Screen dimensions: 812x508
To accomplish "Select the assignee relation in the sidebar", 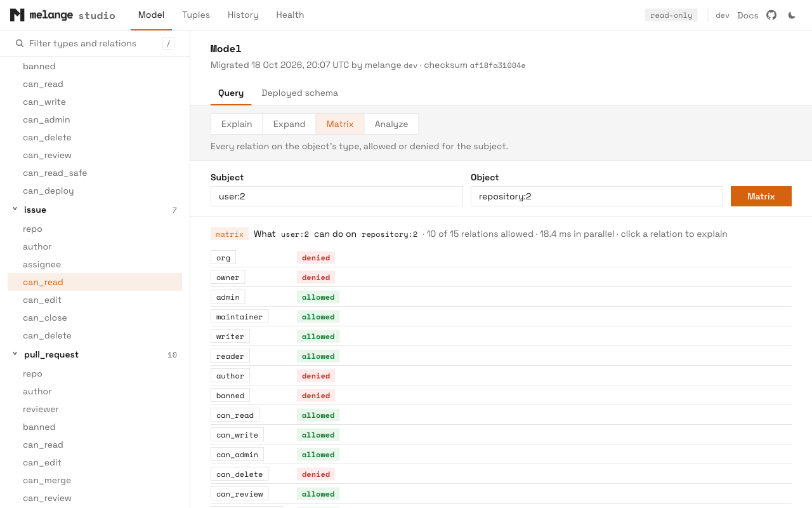I will [95, 264].
